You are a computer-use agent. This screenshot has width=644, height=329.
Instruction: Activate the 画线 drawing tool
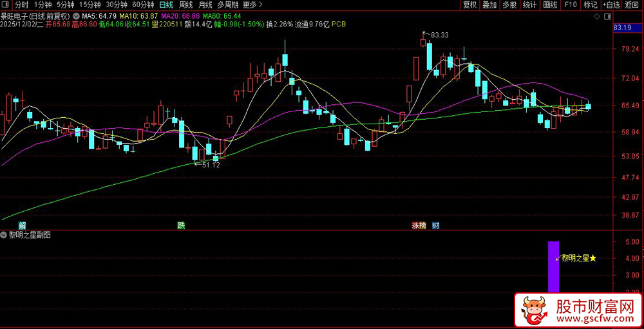551,5
